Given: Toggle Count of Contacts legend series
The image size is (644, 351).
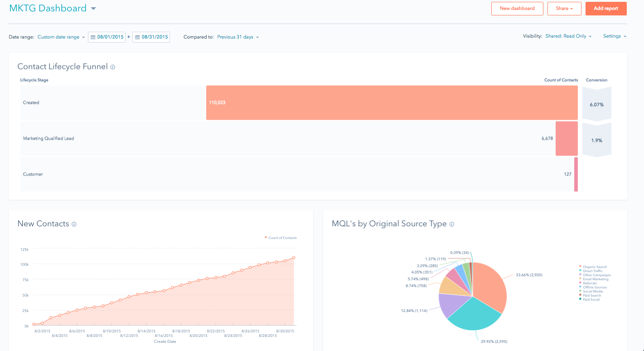Looking at the screenshot, I should point(281,238).
